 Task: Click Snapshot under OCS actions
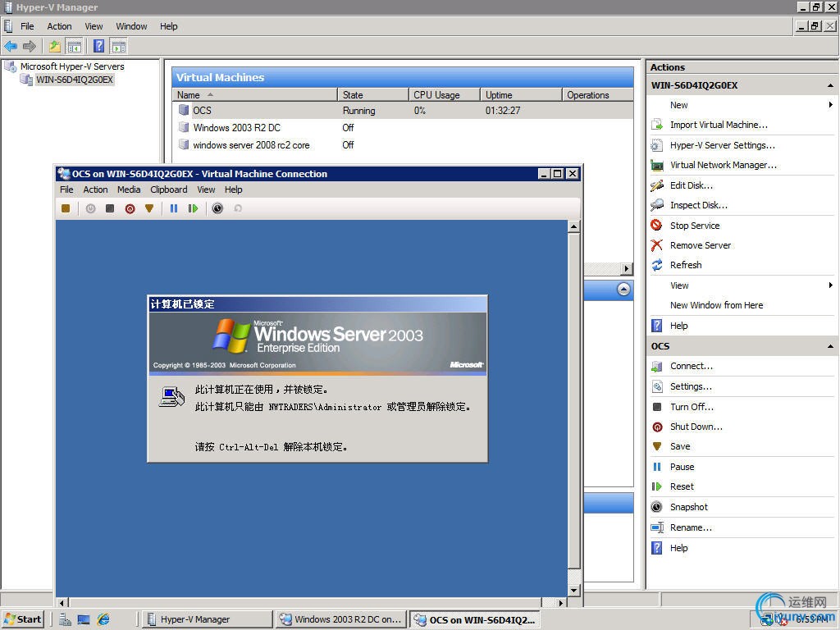(x=688, y=507)
